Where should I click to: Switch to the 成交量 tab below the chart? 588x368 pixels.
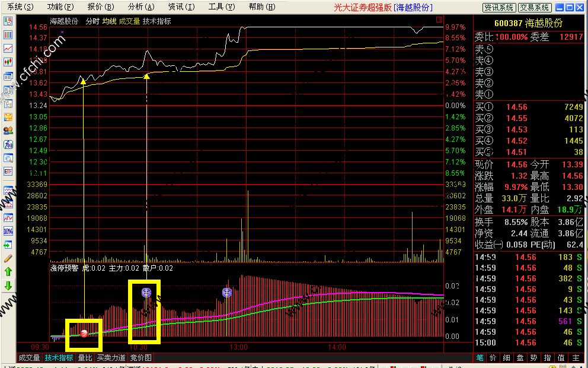(29, 358)
